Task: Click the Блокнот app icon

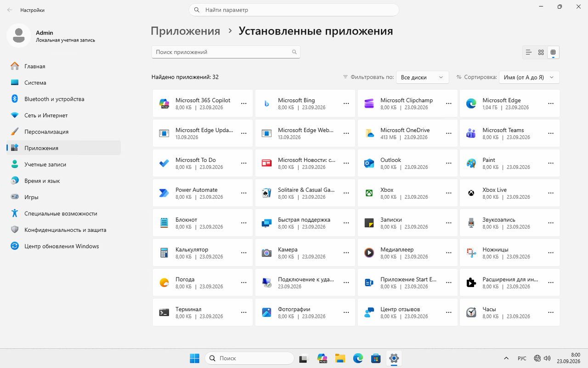Action: tap(164, 223)
